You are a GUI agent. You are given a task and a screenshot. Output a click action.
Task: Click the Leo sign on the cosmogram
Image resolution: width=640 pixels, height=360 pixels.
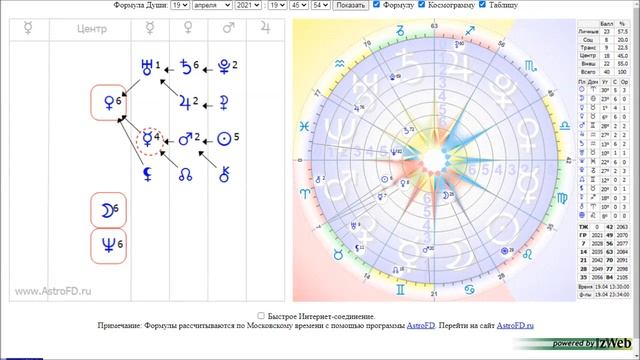pyautogui.click(x=527, y=255)
